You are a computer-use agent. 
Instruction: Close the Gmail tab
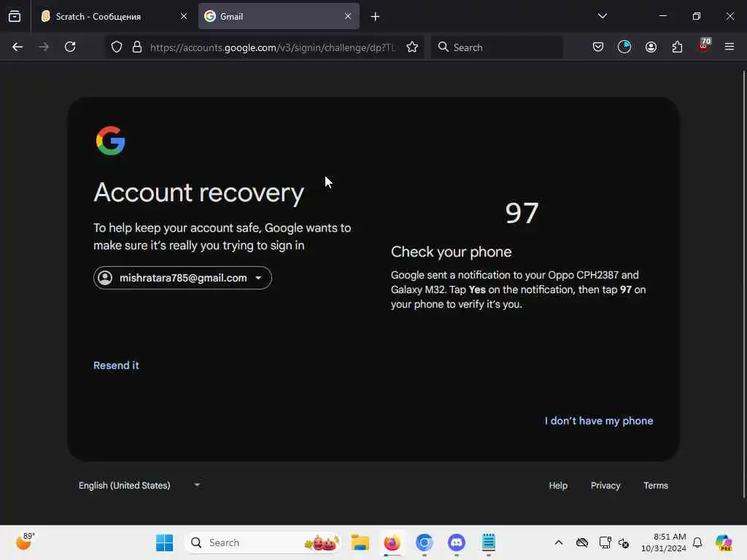point(348,16)
